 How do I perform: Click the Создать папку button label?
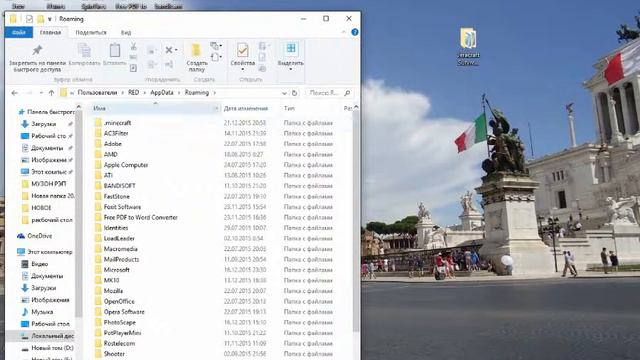click(x=197, y=66)
